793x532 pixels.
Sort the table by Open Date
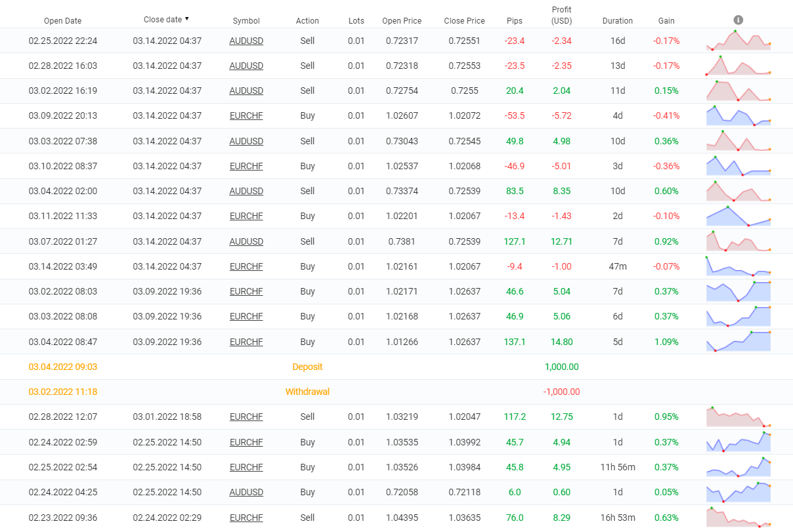point(62,20)
